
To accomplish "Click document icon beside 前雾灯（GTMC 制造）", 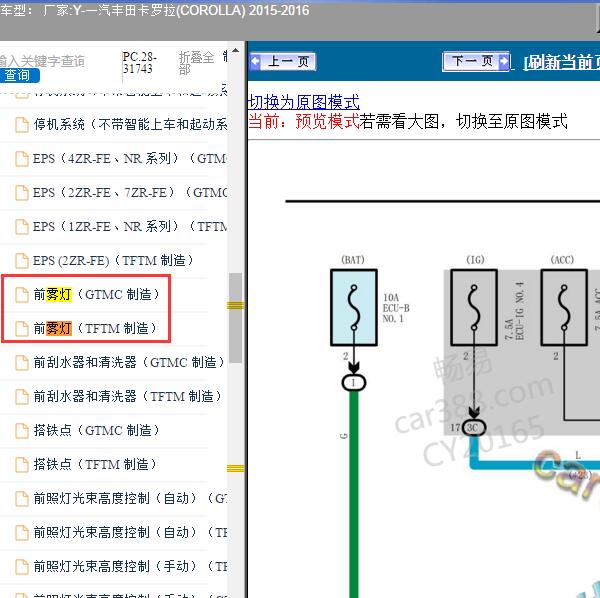I will pos(22,295).
